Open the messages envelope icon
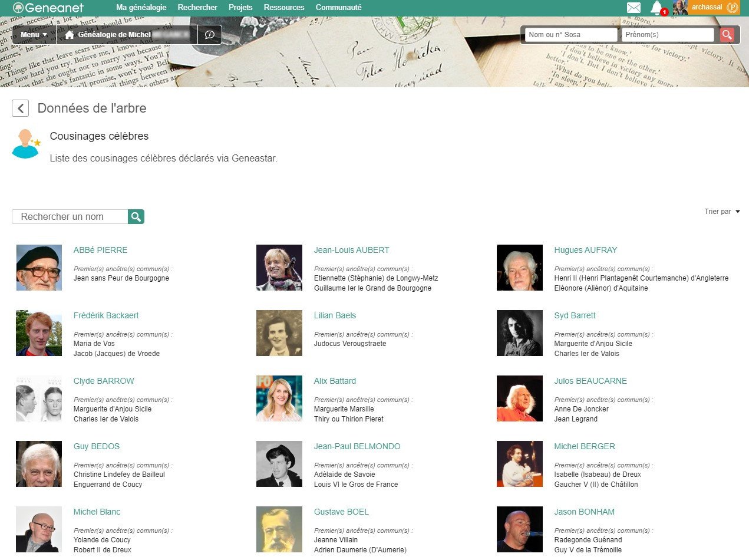Viewport: 749px width, 560px height. click(x=633, y=8)
